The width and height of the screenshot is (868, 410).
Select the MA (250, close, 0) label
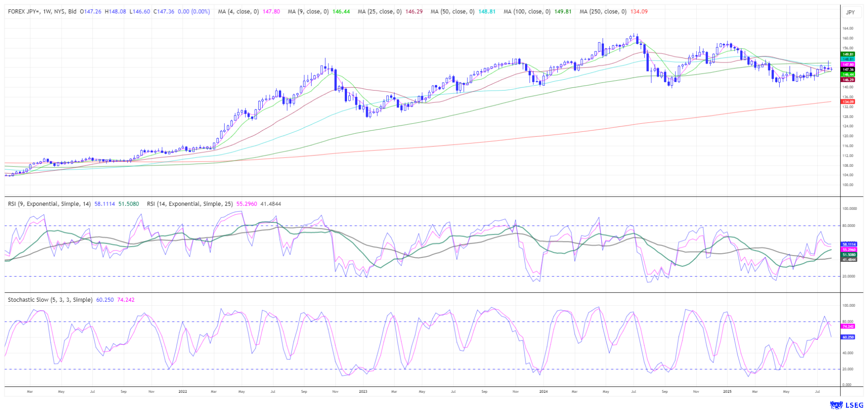coord(603,12)
